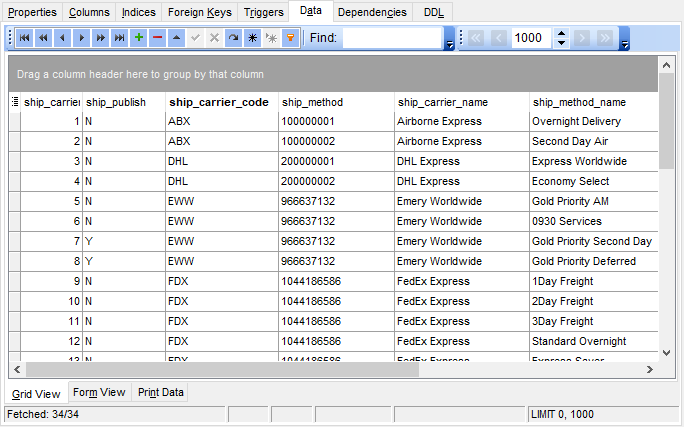Select the Data tab
The image size is (684, 427).
point(311,11)
